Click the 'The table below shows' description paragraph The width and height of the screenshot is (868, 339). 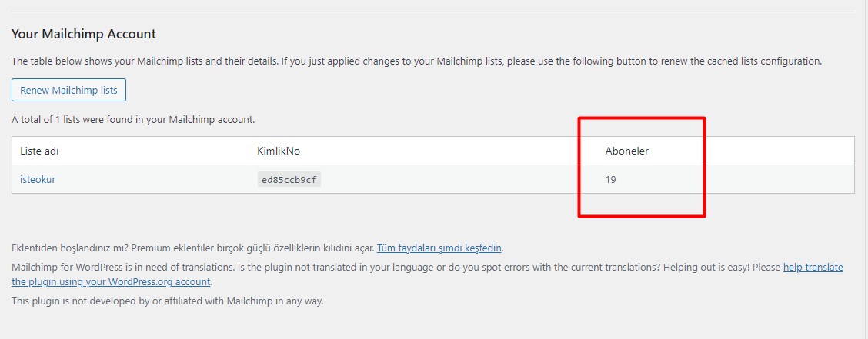pyautogui.click(x=417, y=61)
